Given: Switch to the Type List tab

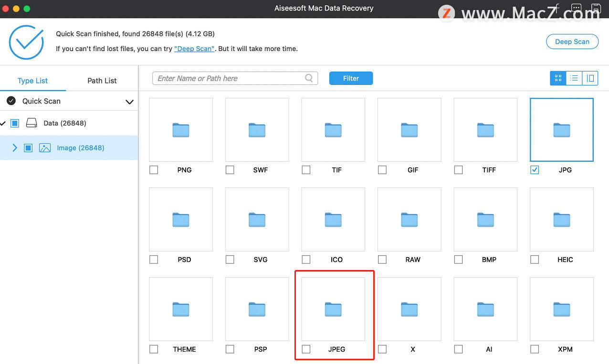Looking at the screenshot, I should (x=32, y=81).
